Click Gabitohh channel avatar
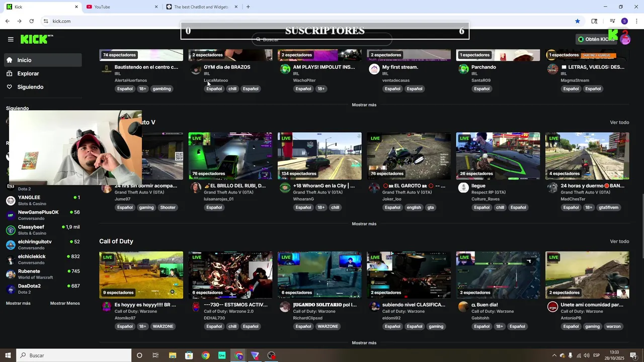This screenshot has width=644, height=362. point(463,307)
